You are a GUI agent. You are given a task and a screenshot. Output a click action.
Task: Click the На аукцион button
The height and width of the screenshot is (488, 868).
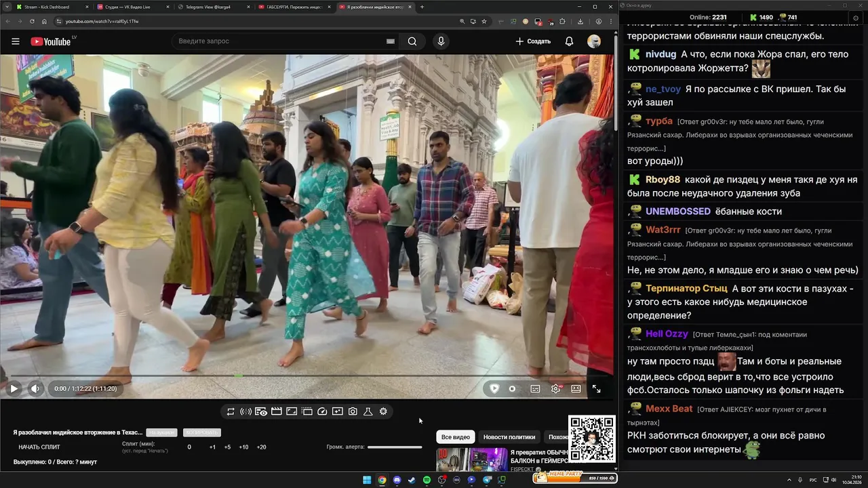pyautogui.click(x=162, y=432)
